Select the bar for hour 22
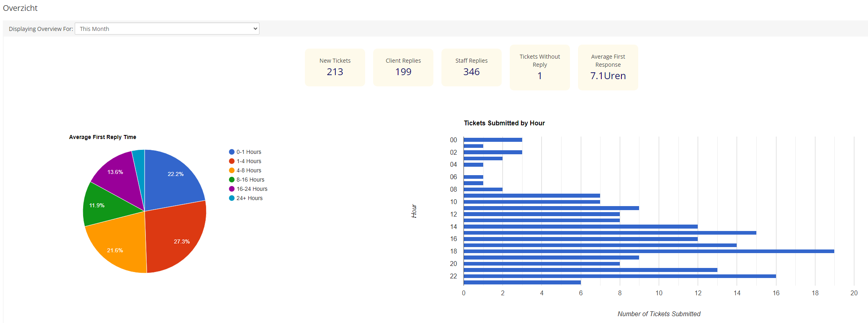Viewport: 868px width, 323px height. [x=619, y=276]
